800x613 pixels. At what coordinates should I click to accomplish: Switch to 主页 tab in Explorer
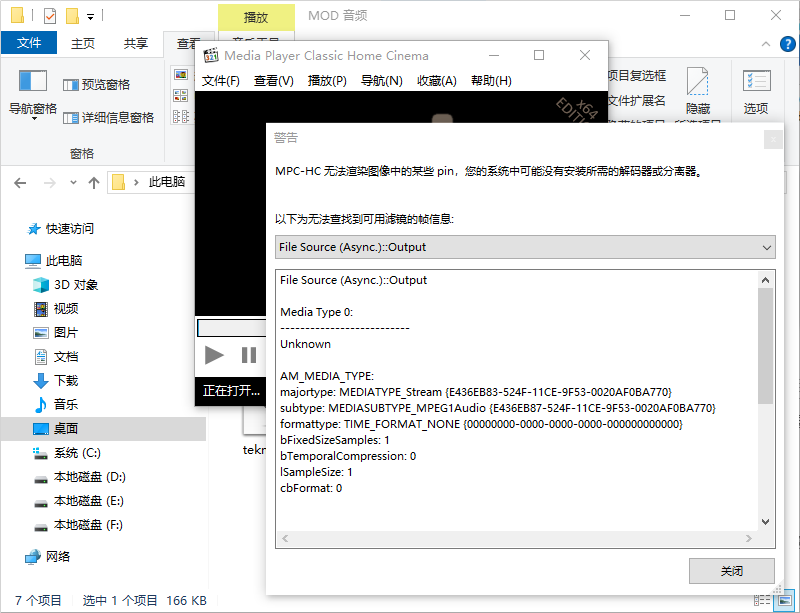[x=83, y=43]
